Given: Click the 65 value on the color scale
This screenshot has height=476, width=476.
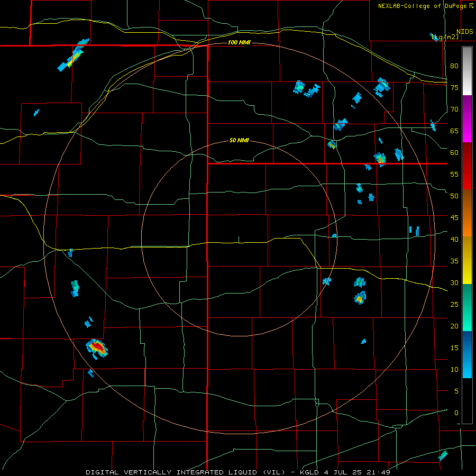Looking at the screenshot, I should point(454,131).
